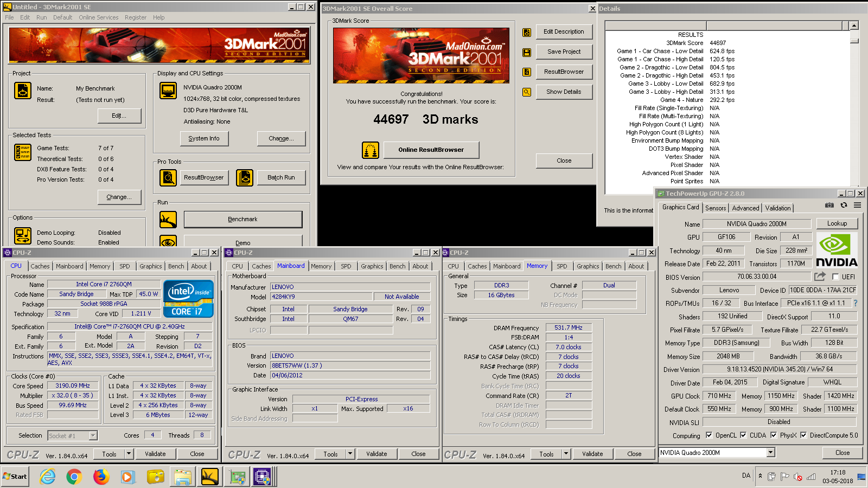Open Google Chrome from the taskbar
This screenshot has height=488, width=868.
click(x=74, y=477)
